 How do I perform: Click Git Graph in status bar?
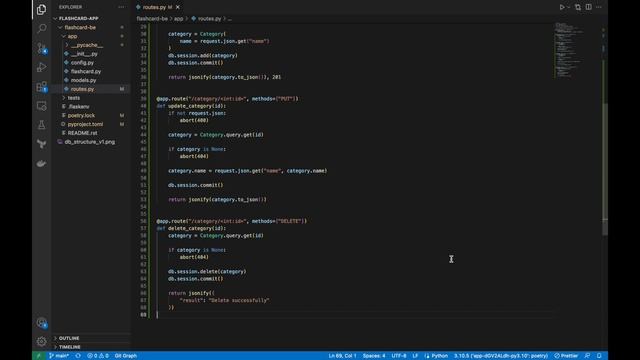pyautogui.click(x=126, y=356)
